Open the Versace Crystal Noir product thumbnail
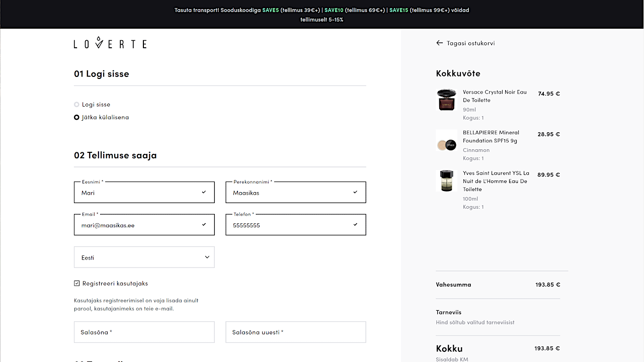 [x=446, y=100]
